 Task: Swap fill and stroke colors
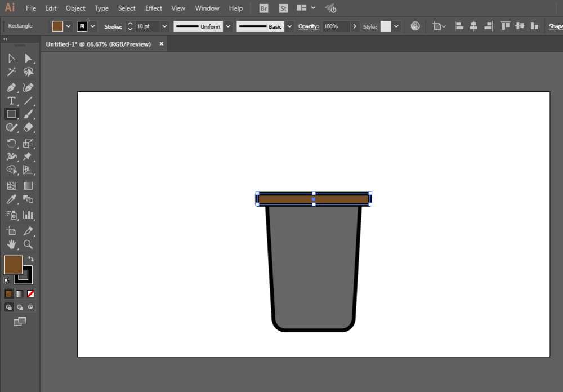(x=31, y=259)
